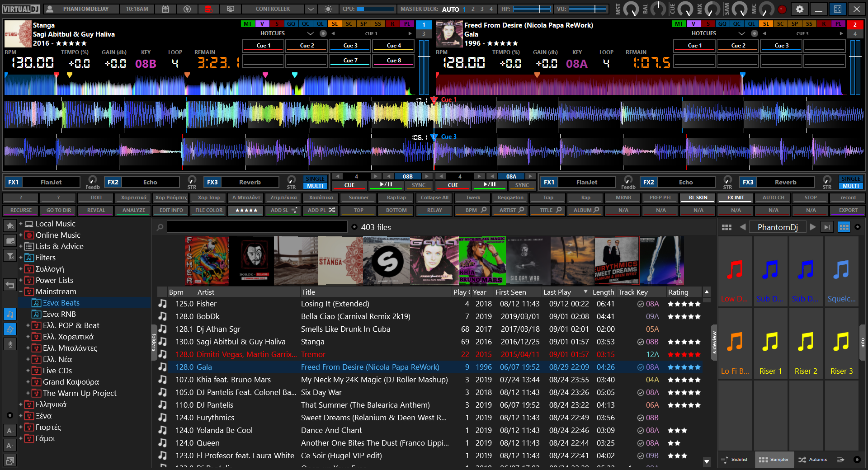Toggle SYNC on the left deck
868x470 pixels.
pyautogui.click(x=419, y=185)
